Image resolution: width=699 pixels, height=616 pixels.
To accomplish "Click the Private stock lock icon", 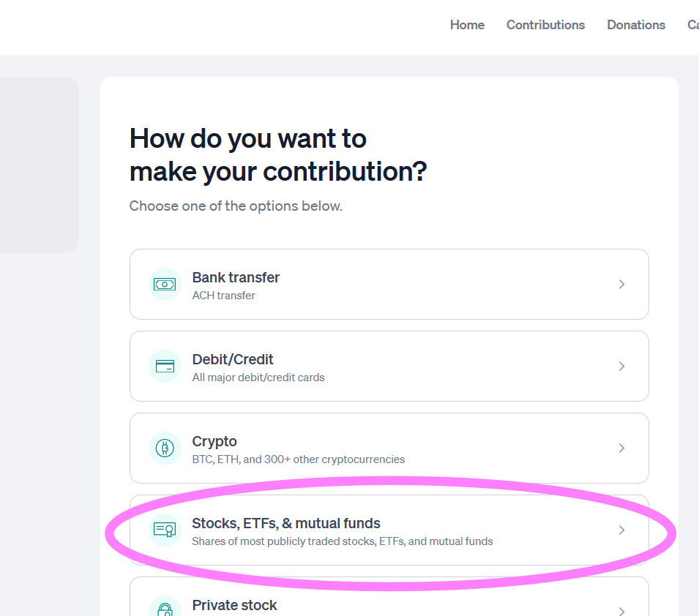I will [x=165, y=607].
